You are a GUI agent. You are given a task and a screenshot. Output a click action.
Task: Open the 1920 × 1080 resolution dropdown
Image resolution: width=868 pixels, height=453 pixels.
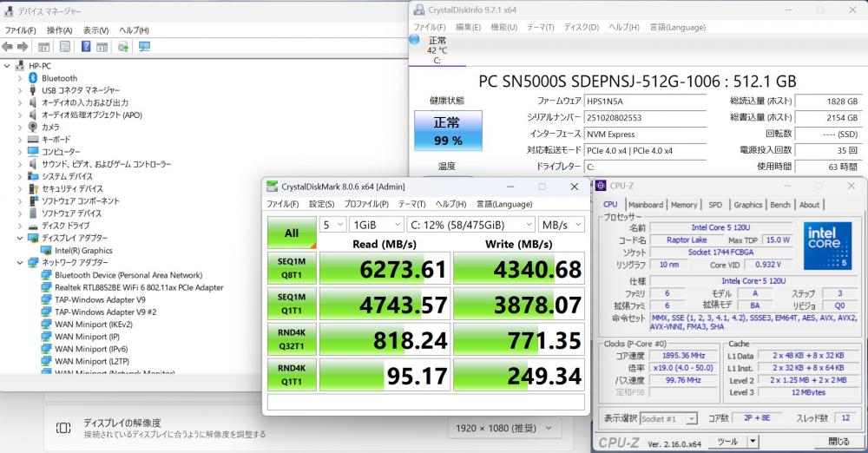coord(503,428)
